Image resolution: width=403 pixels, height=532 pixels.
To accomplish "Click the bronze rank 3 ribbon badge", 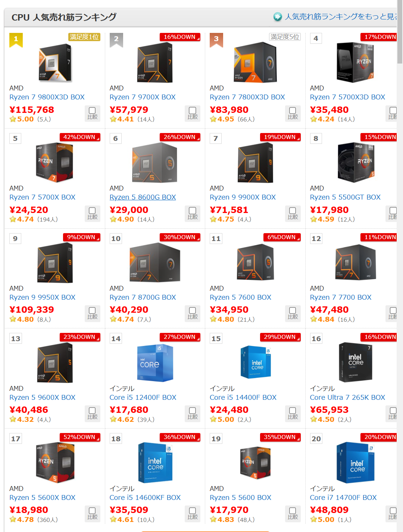I will pos(216,40).
